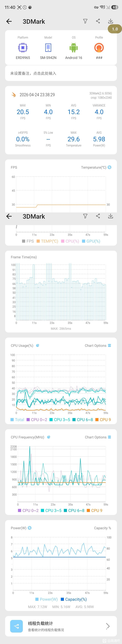
Task: Open Chart Options for CPU Frequency chart
Action: [x=98, y=437]
